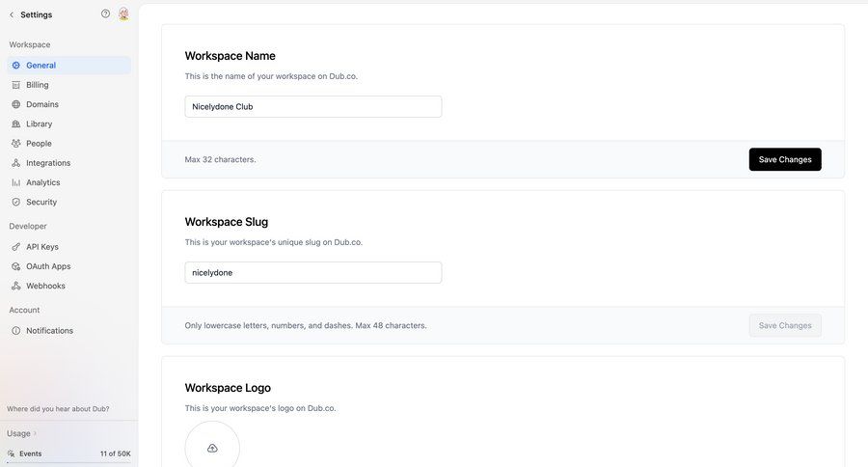868x467 pixels.
Task: Click the General gear icon
Action: pyautogui.click(x=16, y=66)
